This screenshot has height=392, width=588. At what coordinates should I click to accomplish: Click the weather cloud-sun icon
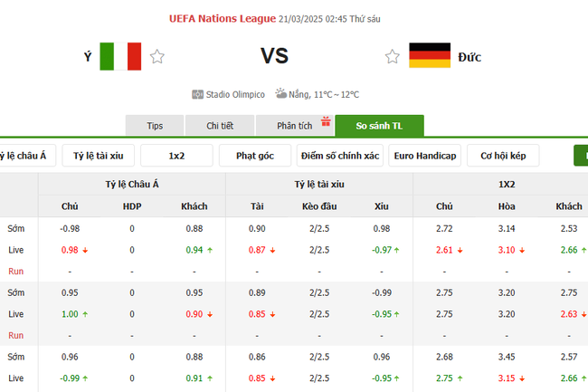[x=281, y=93]
